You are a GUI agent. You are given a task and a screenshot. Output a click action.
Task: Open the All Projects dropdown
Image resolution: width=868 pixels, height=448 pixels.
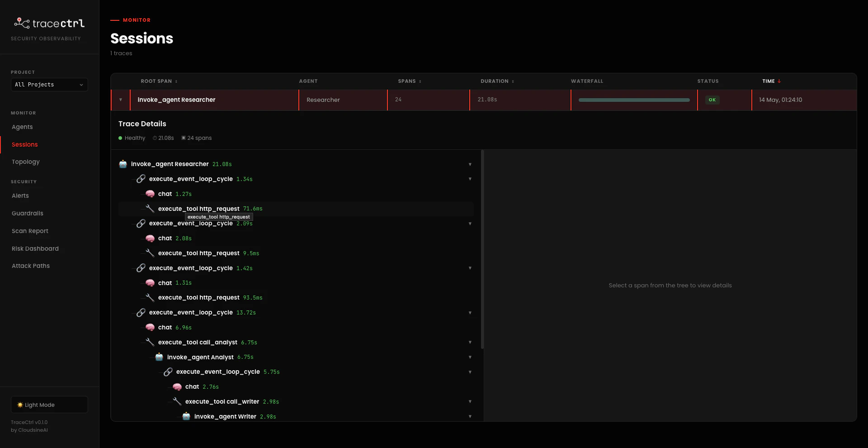point(49,85)
